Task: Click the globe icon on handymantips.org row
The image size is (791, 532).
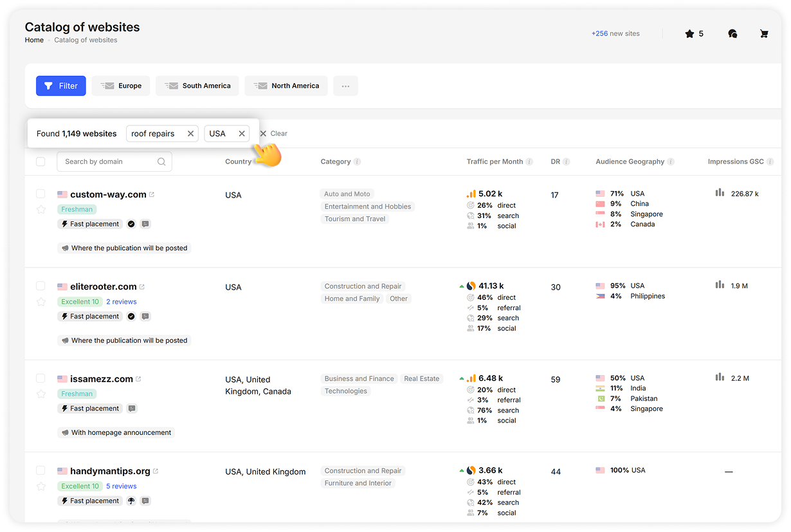Action: [131, 500]
